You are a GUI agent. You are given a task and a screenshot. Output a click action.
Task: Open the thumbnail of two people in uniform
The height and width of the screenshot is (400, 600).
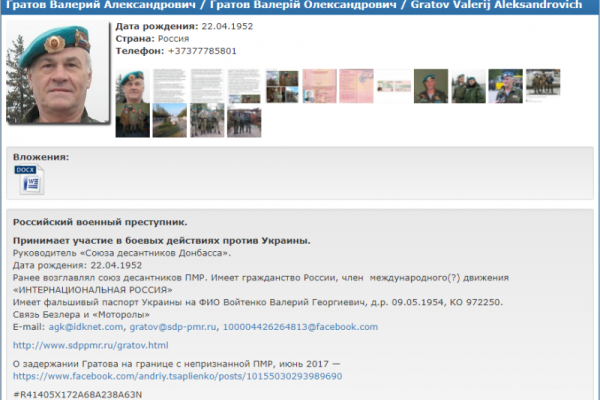coord(468,86)
